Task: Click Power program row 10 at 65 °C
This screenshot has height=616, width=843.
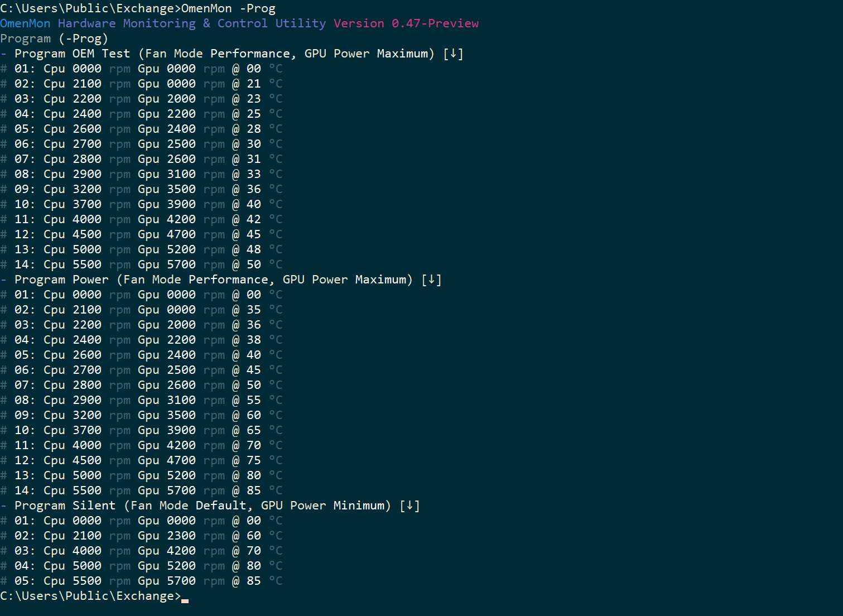Action: 141,430
